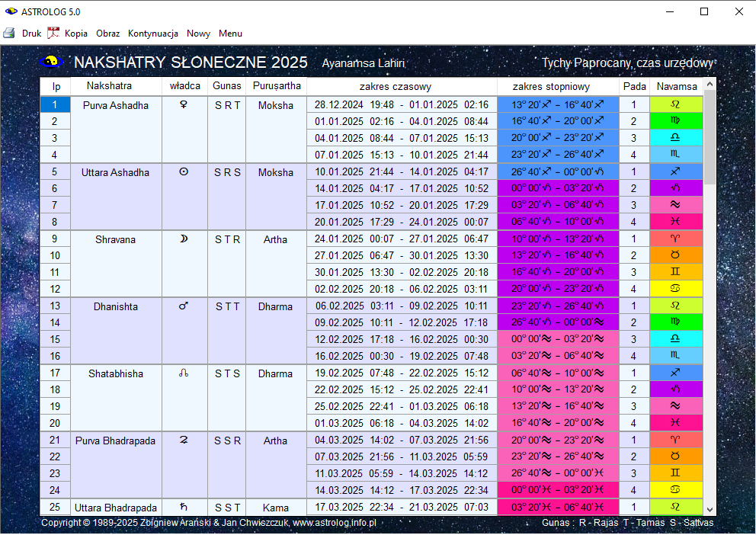Click Rahu ruler symbol for Shatabhisha

(x=184, y=373)
